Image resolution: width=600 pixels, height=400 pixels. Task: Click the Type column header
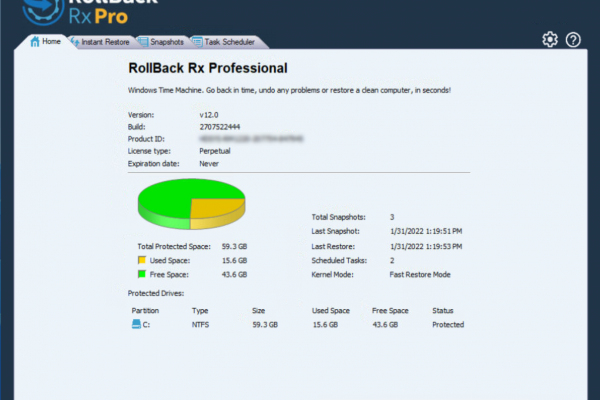point(200,310)
